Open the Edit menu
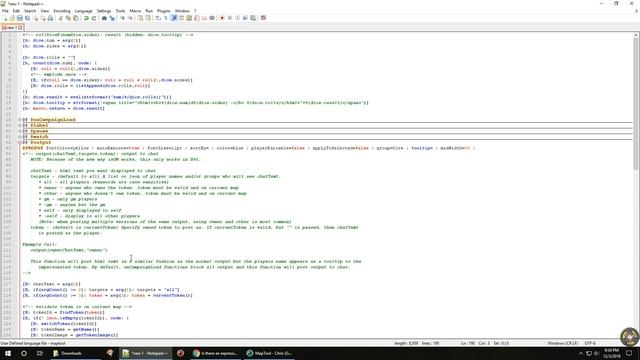The height and width of the screenshot is (360, 640). 16,11
